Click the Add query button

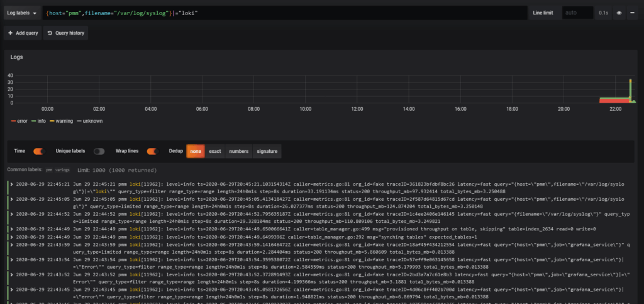(x=23, y=33)
